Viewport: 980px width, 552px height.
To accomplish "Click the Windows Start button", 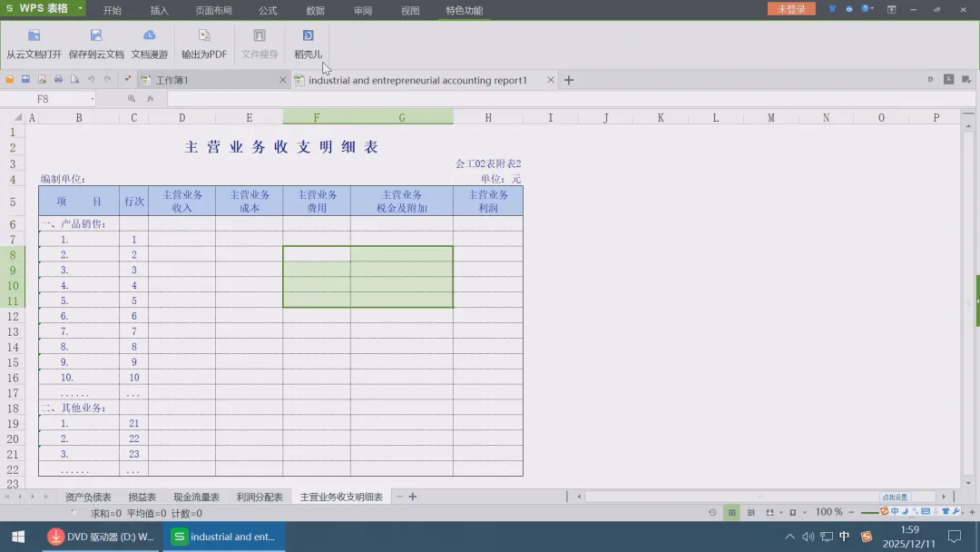I will coord(18,537).
